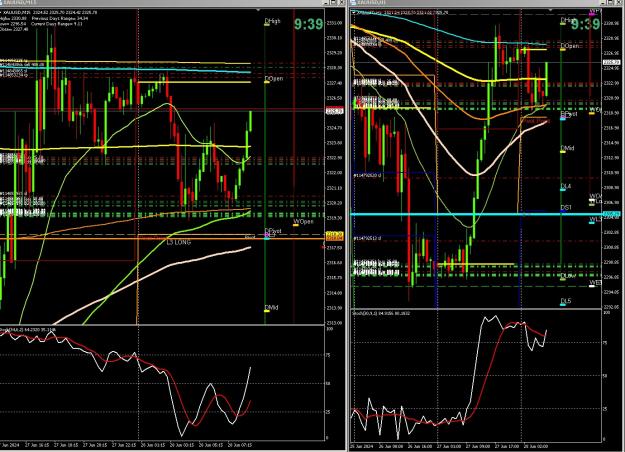The image size is (625, 452).
Task: Select the thick cyan horizontal line in right chart
Action: (x=477, y=214)
